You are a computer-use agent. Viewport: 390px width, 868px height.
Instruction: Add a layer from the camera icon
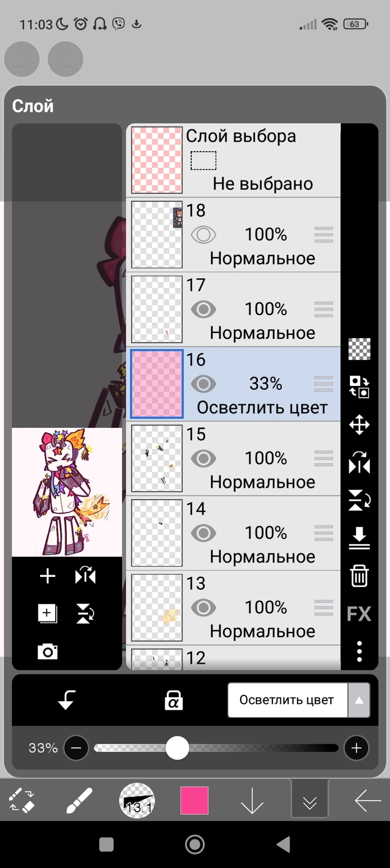click(x=47, y=651)
